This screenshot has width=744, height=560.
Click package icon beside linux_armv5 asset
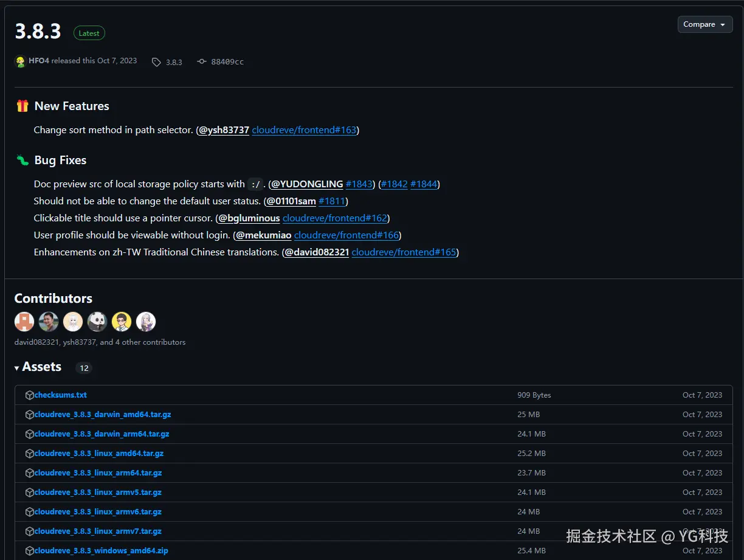point(30,493)
